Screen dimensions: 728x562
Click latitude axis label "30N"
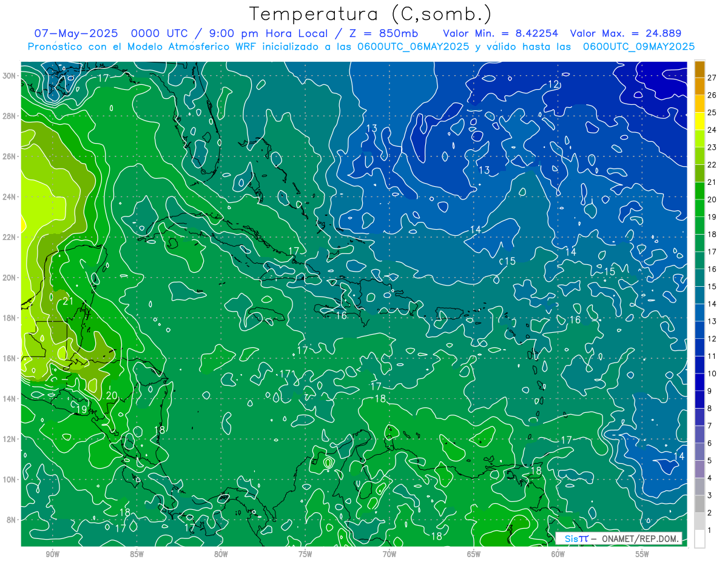[9, 76]
